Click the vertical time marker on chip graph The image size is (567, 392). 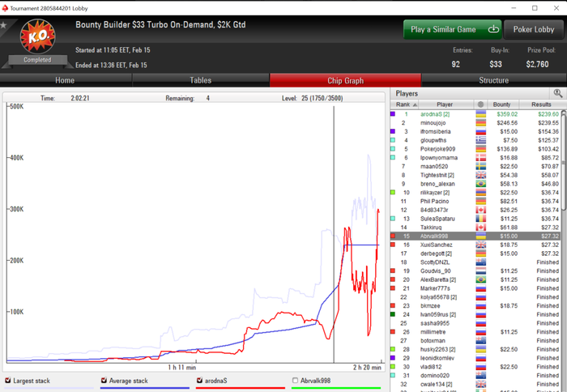click(334, 234)
